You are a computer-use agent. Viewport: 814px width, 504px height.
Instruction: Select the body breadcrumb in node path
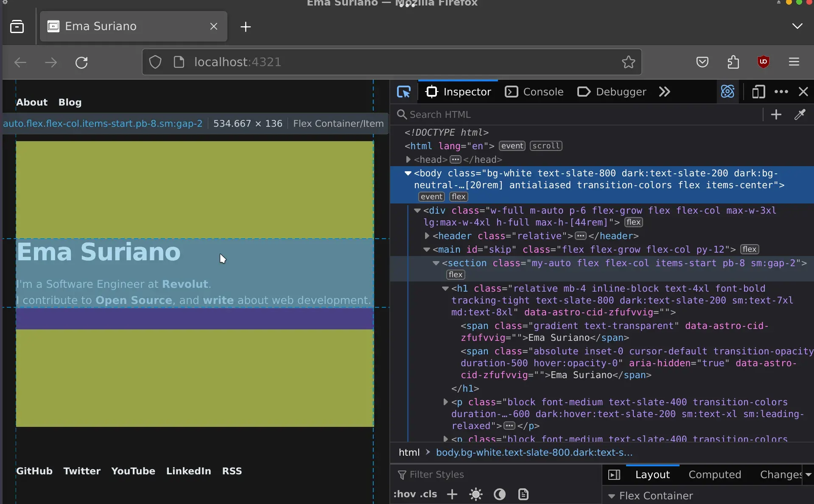point(534,453)
